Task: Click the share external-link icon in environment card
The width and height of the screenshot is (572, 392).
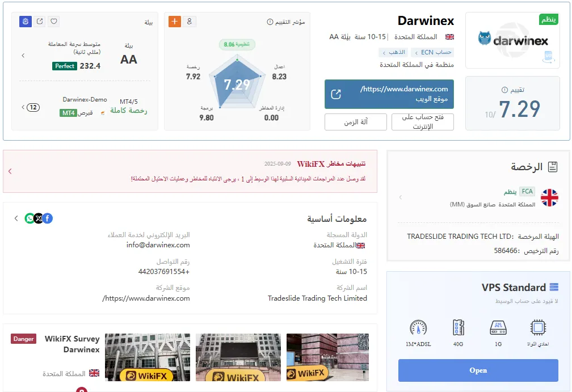Action: click(40, 22)
